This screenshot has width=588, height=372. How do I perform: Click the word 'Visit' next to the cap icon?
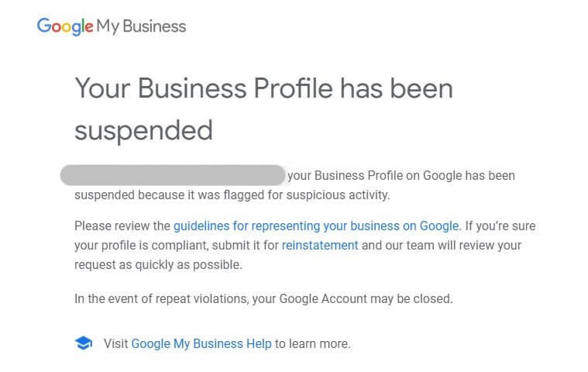115,343
